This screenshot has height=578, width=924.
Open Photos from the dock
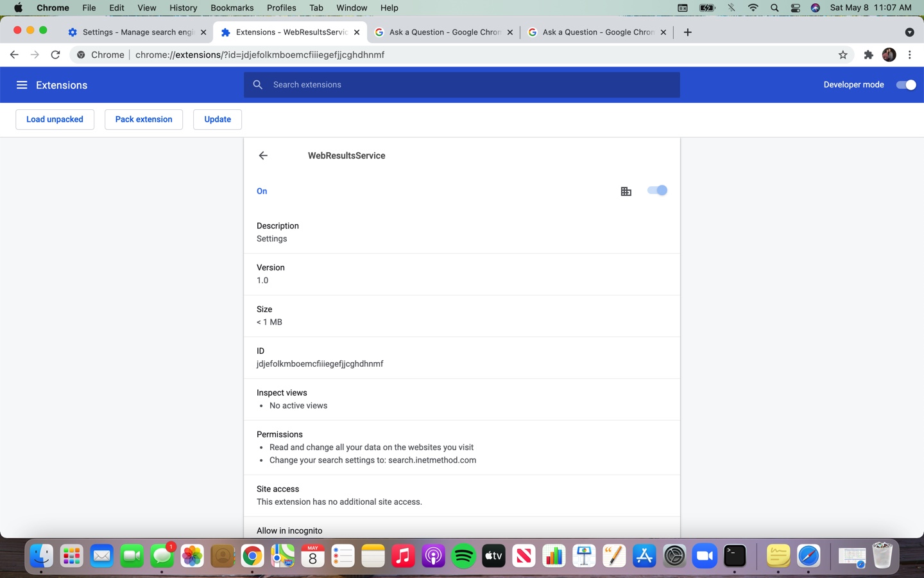(x=193, y=556)
